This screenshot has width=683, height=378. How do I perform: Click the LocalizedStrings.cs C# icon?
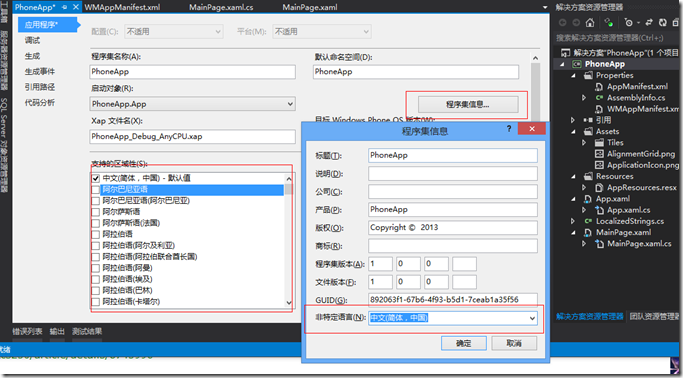click(588, 221)
